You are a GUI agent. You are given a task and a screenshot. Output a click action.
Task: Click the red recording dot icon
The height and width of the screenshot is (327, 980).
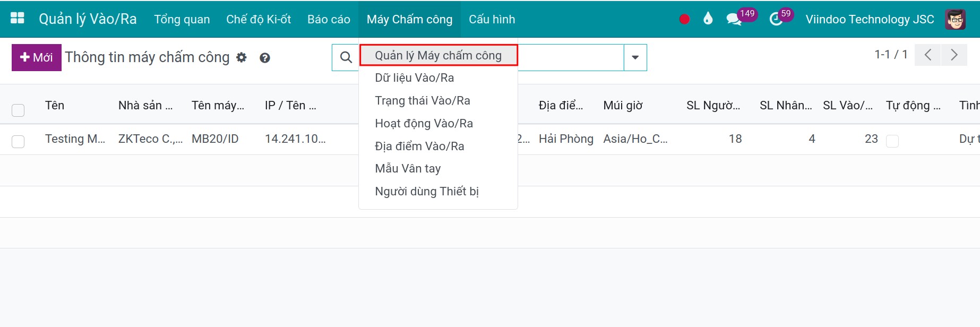[684, 19]
